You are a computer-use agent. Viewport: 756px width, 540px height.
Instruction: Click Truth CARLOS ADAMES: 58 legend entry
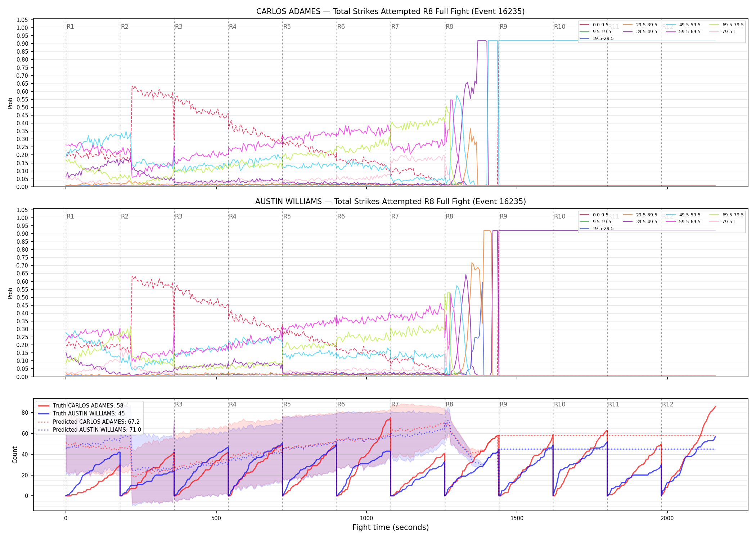(81, 406)
